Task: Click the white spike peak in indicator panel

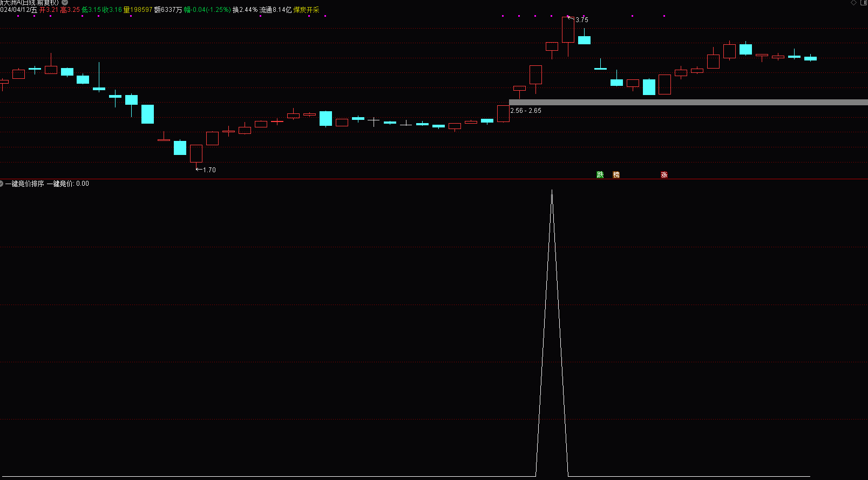Action: [x=552, y=191]
